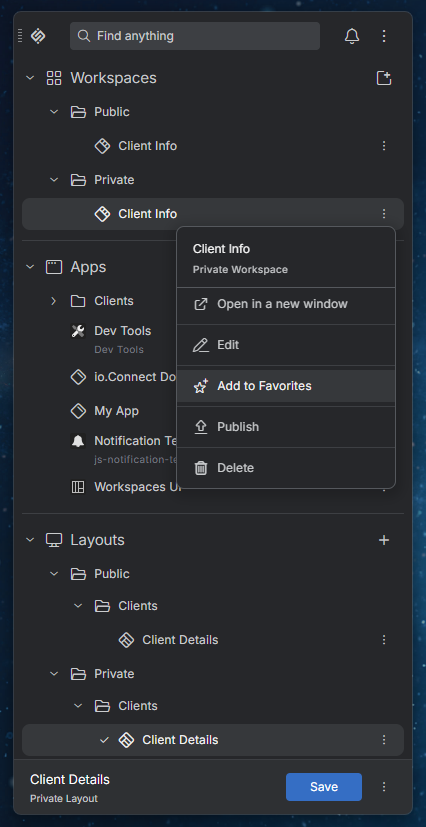Click the Dev Tools wrench icon

tap(78, 331)
